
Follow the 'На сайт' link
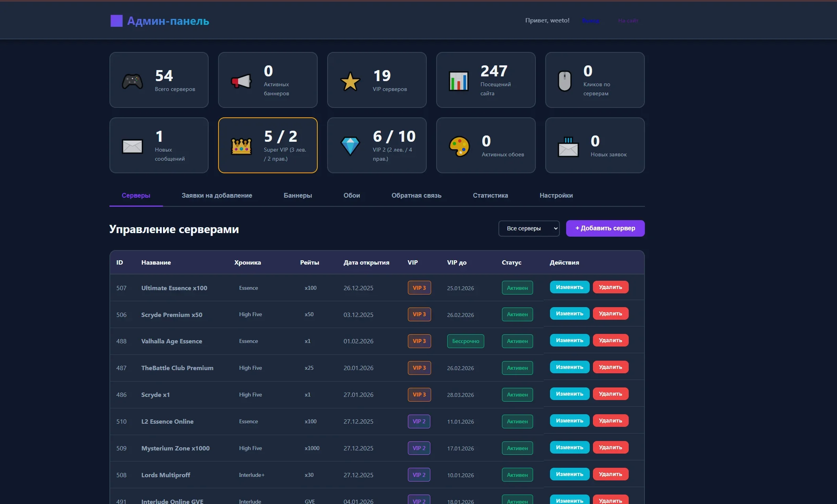[x=628, y=20]
